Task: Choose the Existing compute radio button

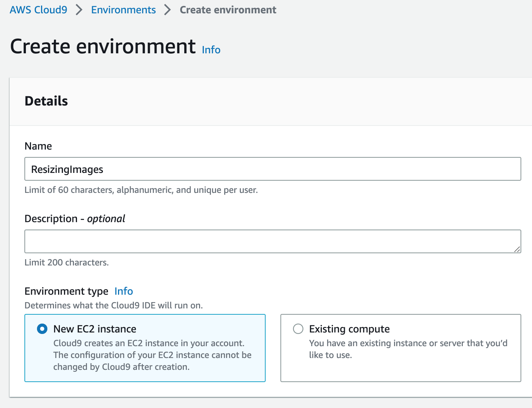Action: 298,329
